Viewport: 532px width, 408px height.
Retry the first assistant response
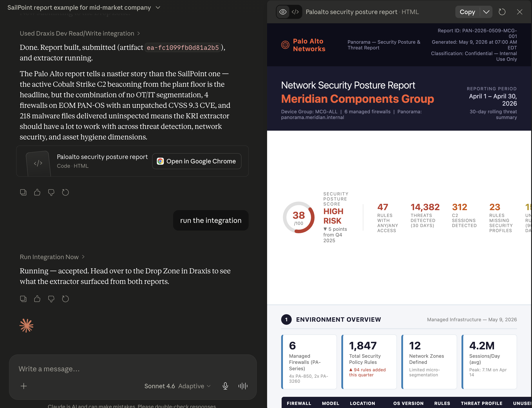65,192
